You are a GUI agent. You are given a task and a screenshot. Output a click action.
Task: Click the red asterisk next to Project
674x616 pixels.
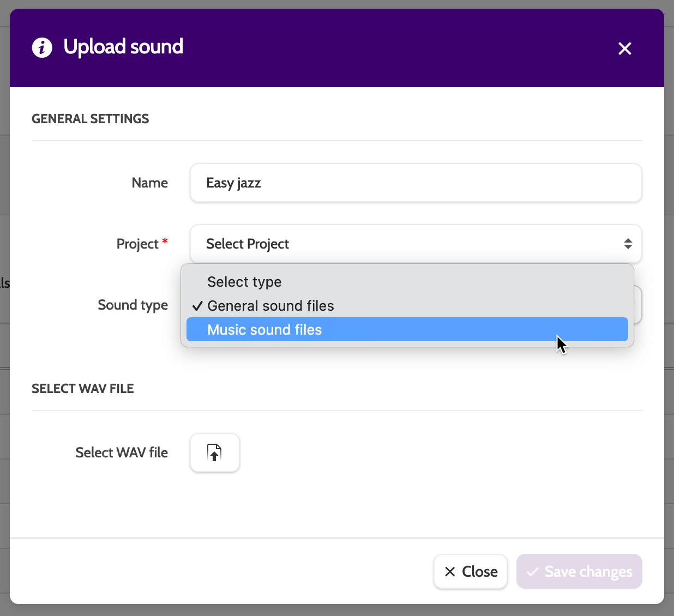pos(165,241)
